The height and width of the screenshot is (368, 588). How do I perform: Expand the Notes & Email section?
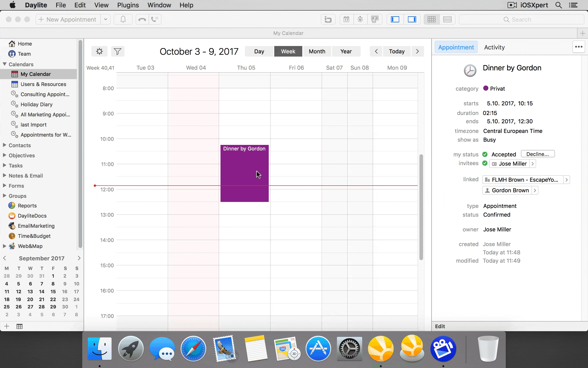[4, 175]
